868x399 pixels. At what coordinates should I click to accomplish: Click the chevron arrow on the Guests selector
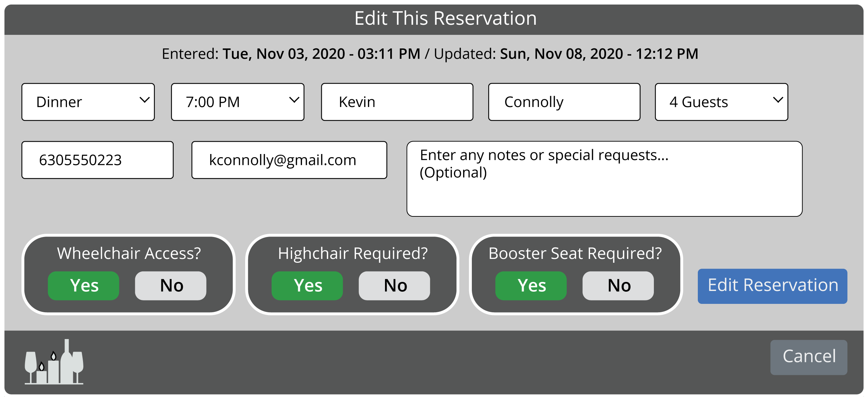(x=778, y=100)
